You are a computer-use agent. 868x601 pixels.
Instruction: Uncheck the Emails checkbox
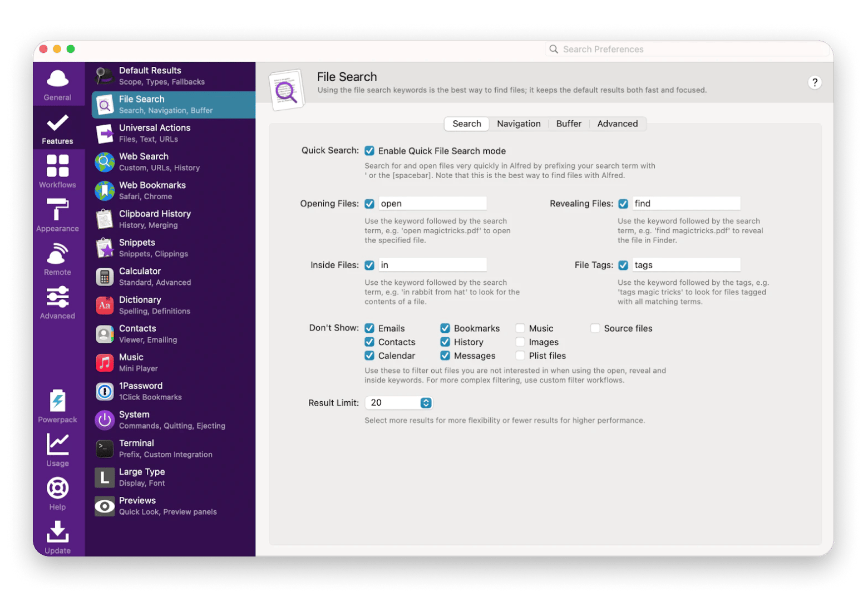[369, 328]
